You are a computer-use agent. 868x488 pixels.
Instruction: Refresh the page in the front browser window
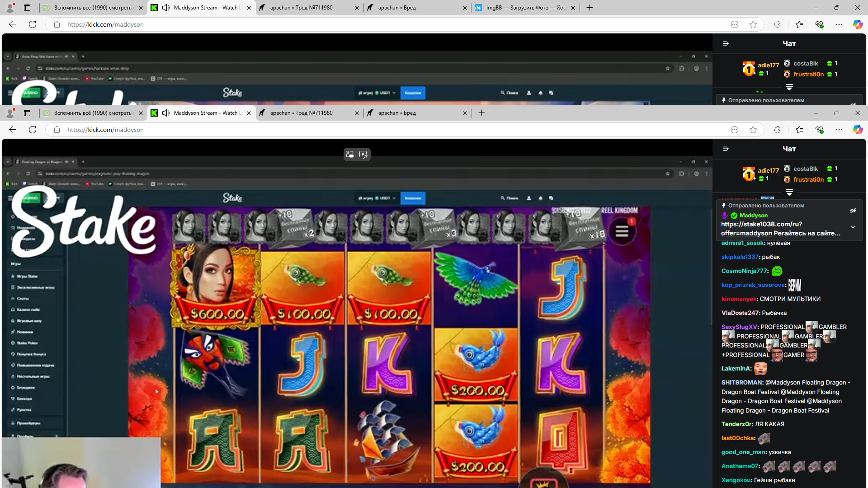coord(33,130)
